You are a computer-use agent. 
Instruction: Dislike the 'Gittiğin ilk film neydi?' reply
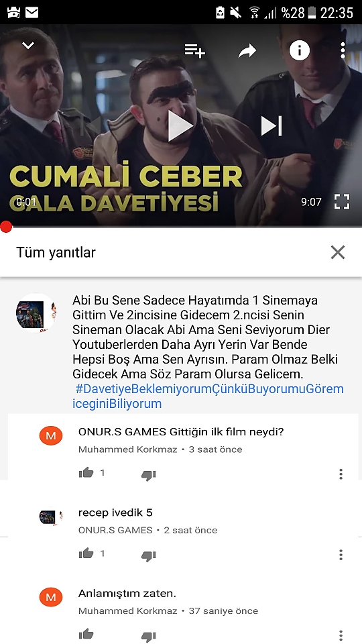[x=149, y=475]
